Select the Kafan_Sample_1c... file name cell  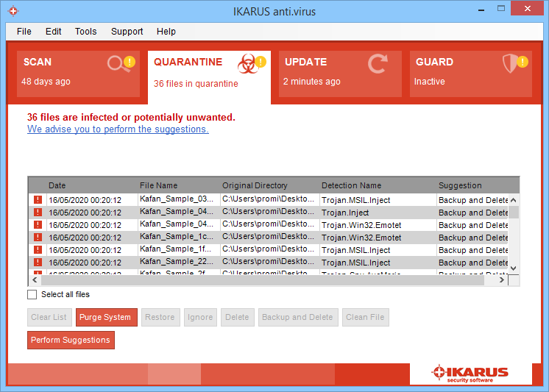pos(179,237)
